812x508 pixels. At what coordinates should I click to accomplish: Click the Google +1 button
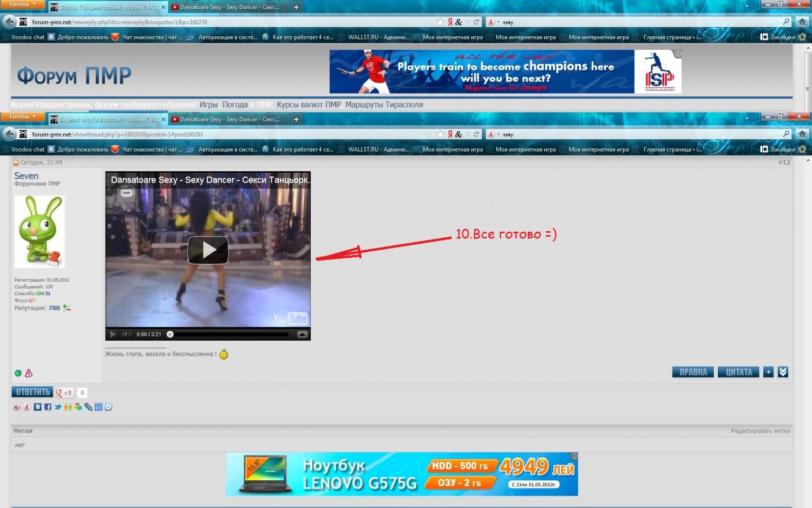pos(64,393)
